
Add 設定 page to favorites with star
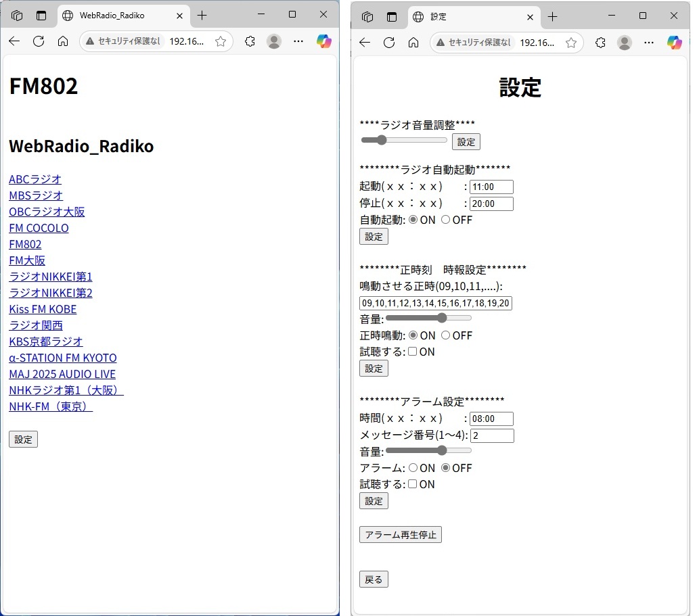click(571, 43)
